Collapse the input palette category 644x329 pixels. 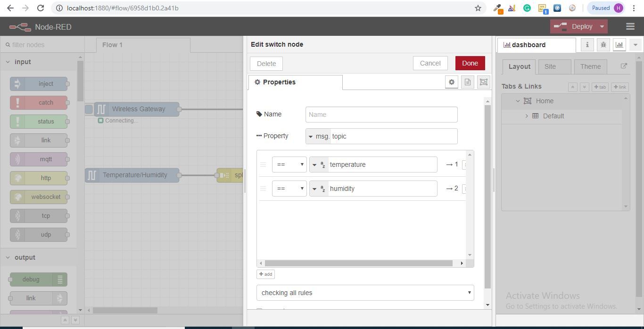pos(8,62)
